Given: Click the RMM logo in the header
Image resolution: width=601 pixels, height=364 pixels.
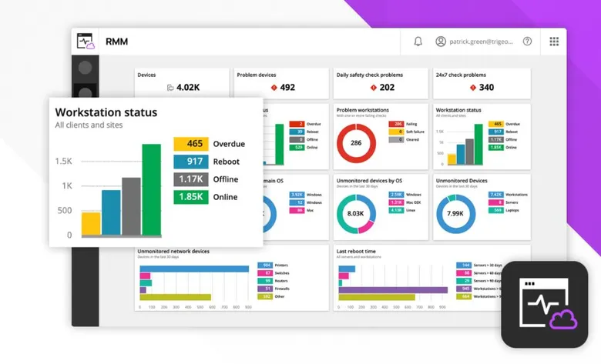Looking at the screenshot, I should 86,42.
